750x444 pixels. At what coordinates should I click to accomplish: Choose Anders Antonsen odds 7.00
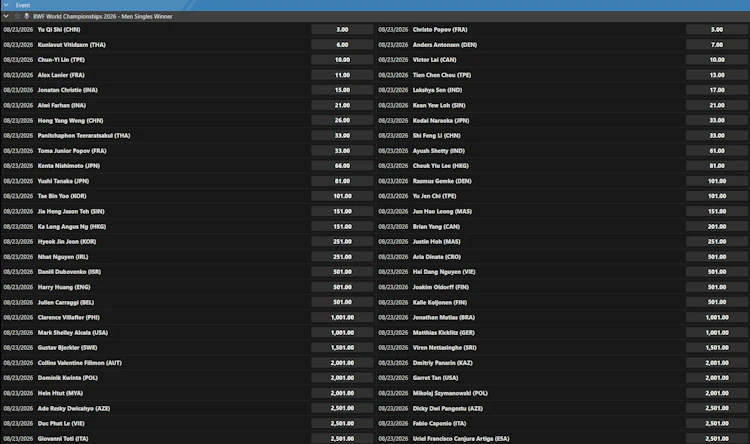(x=717, y=44)
